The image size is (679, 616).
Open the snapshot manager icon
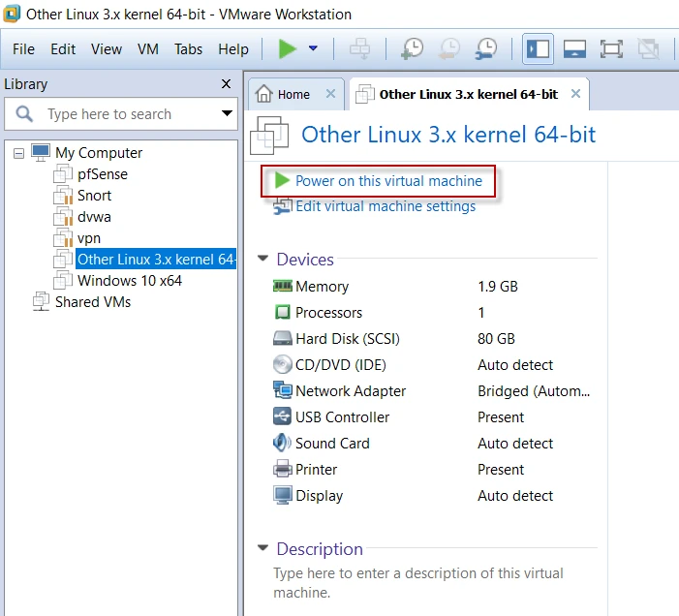(x=486, y=48)
